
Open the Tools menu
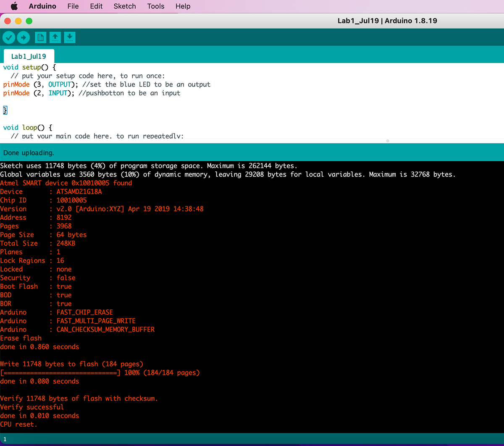(156, 6)
